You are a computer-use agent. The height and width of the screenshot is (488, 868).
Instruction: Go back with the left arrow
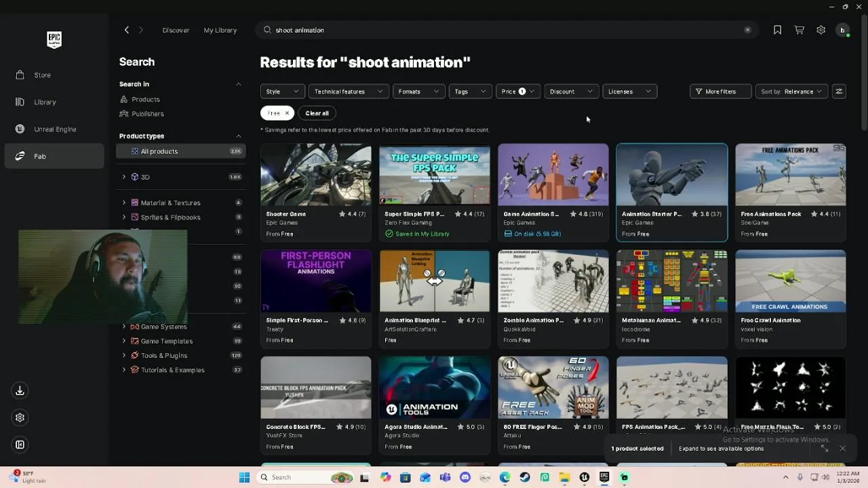pos(127,30)
